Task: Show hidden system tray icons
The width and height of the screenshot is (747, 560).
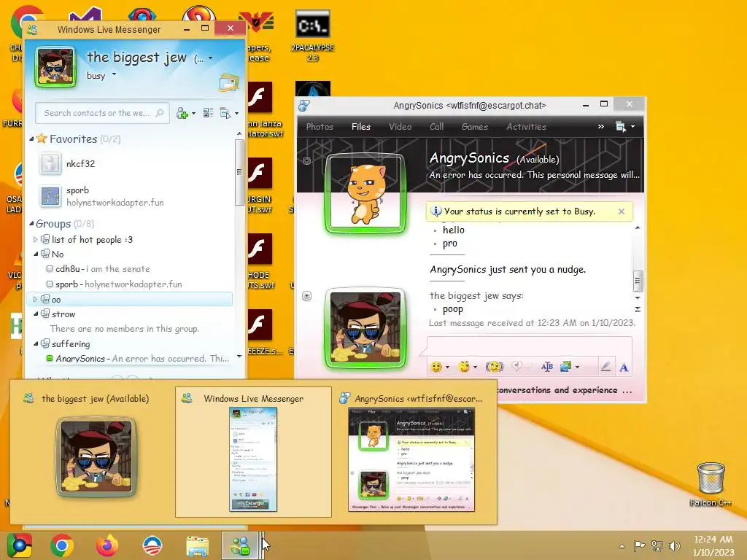Action: click(x=622, y=546)
